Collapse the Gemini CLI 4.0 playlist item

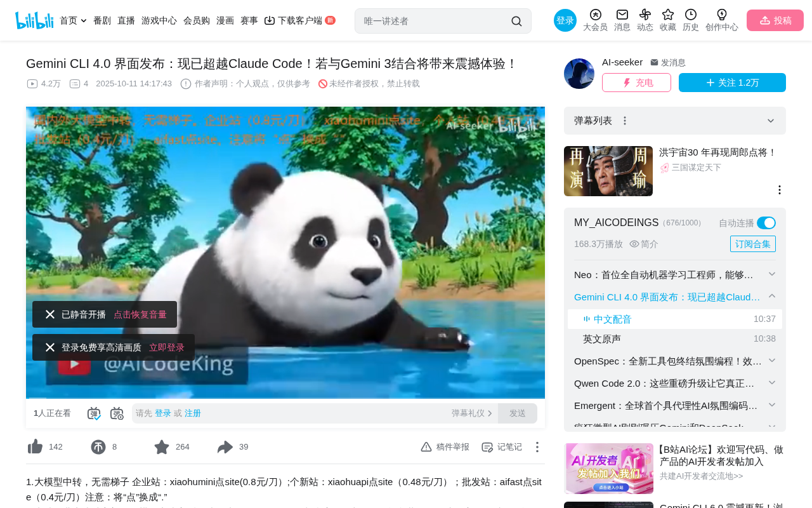pyautogui.click(x=772, y=297)
